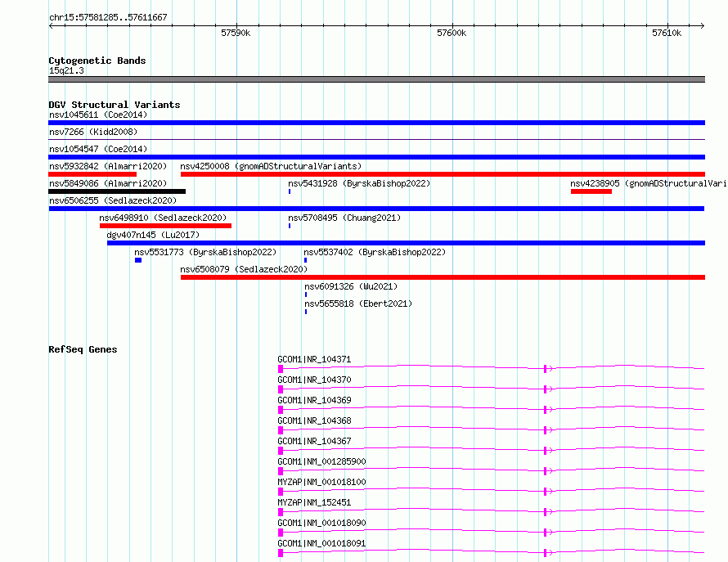Click the red bar under nsv6498910
This screenshot has height=562, width=728.
click(165, 226)
